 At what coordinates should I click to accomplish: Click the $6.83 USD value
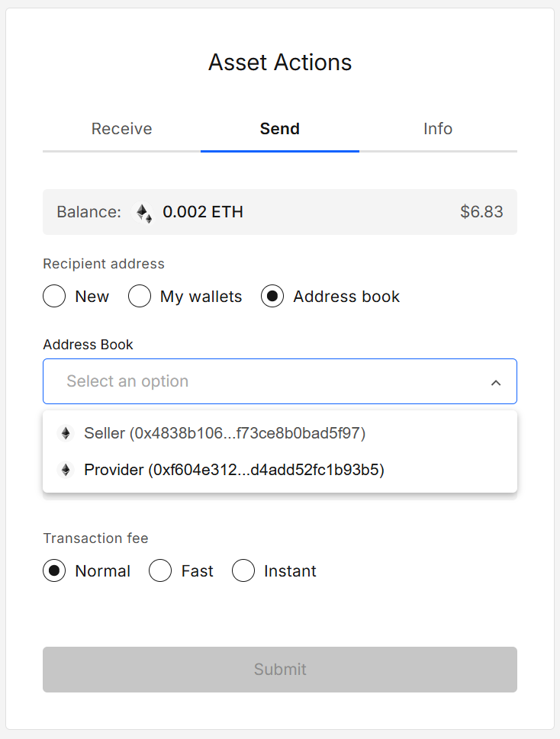click(481, 212)
